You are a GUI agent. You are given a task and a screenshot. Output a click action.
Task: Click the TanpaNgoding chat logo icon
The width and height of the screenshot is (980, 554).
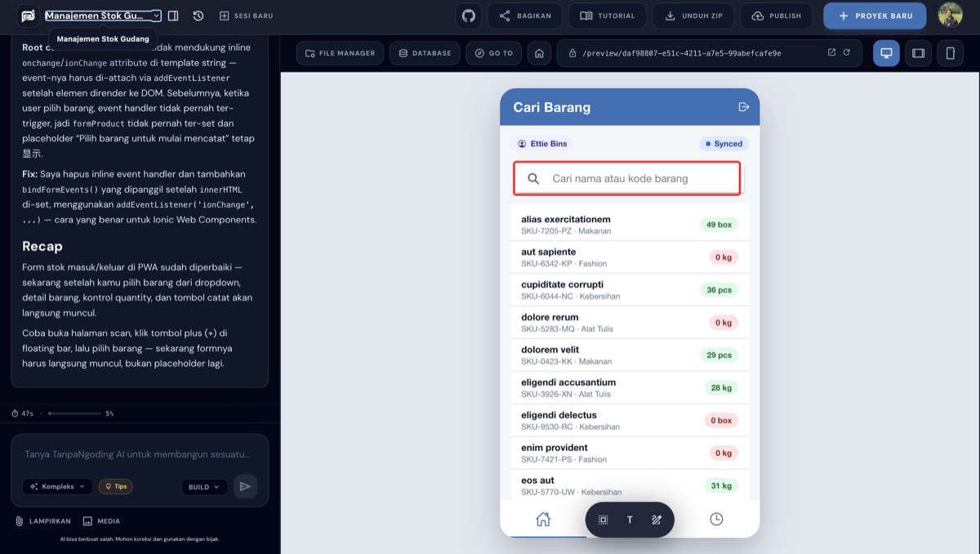coord(29,16)
